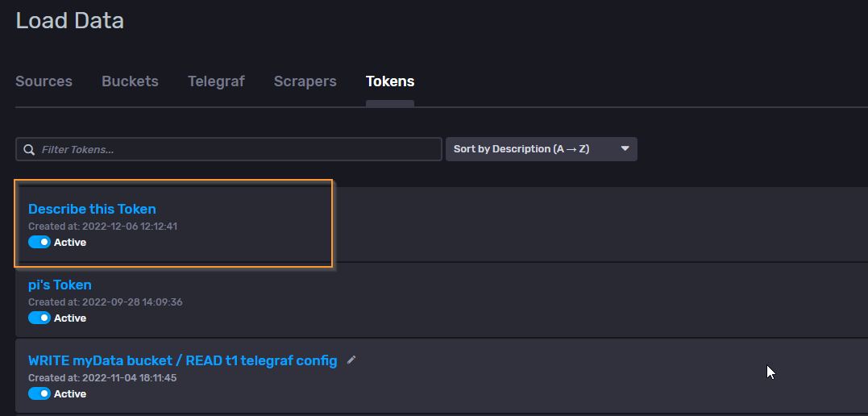The width and height of the screenshot is (868, 416).
Task: Switch to the Buckets tab
Action: [x=130, y=81]
